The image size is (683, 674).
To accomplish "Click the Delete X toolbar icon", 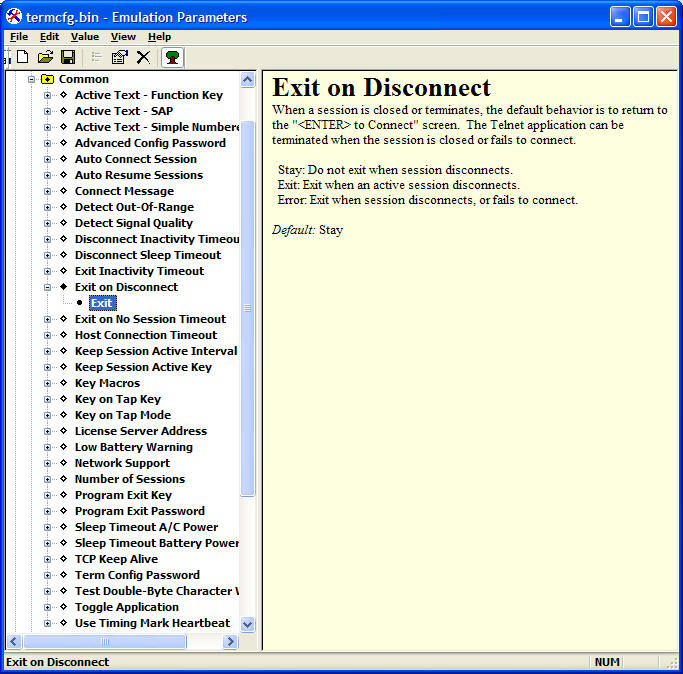I will coord(143,57).
